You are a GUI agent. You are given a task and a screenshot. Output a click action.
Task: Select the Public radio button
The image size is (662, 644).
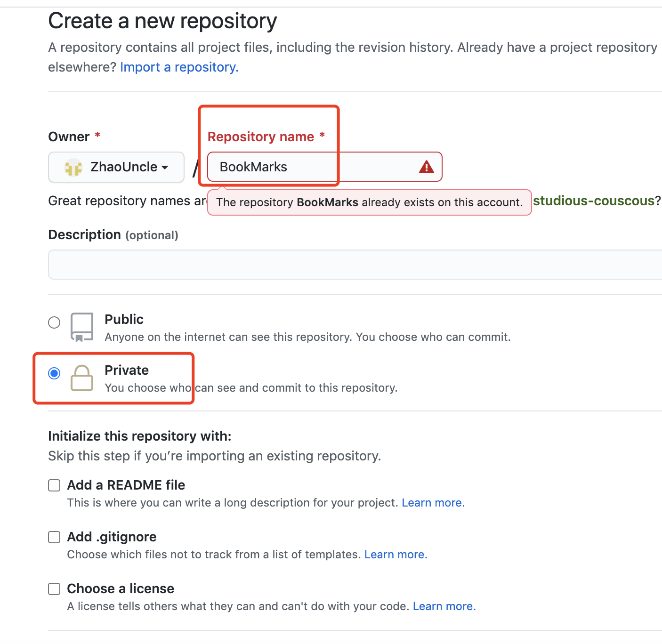pyautogui.click(x=54, y=322)
